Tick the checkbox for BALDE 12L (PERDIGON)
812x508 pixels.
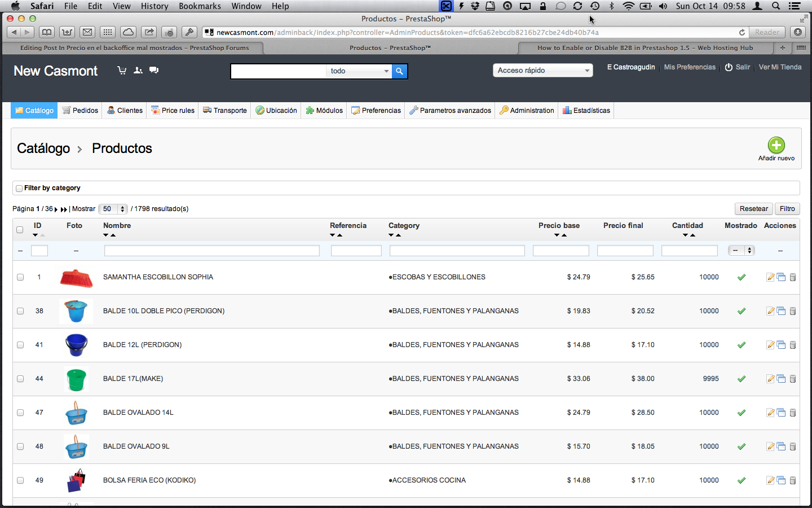[20, 345]
